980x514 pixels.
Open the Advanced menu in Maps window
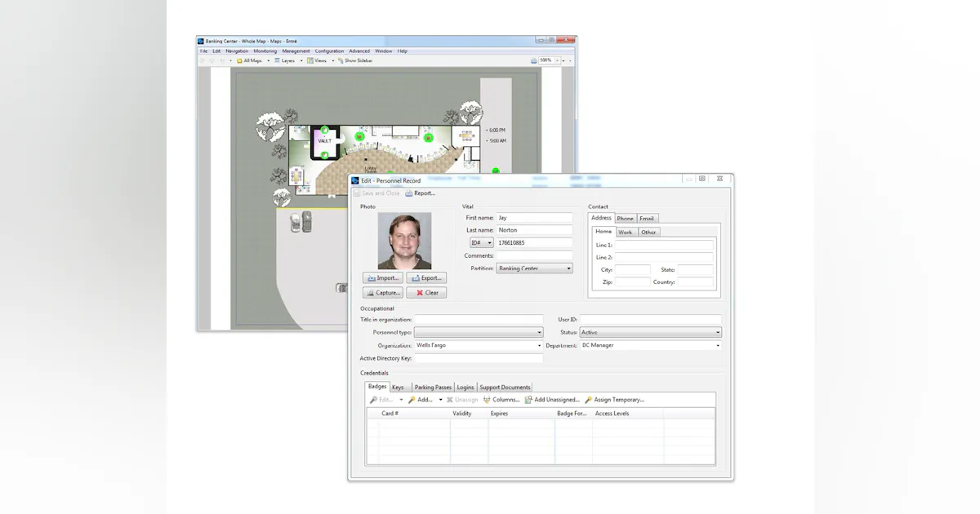(x=359, y=51)
